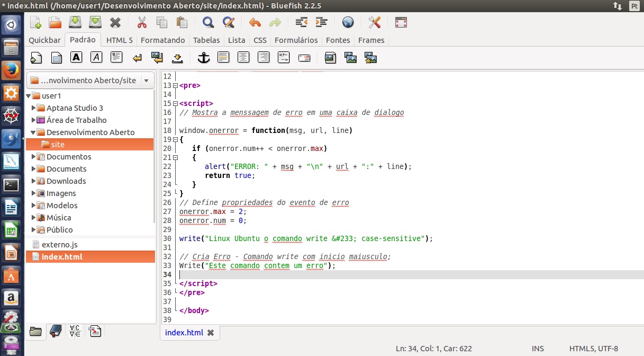Apply bold using the bold A icon
Screen dimensions: 644x356
pyautogui.click(x=76, y=58)
